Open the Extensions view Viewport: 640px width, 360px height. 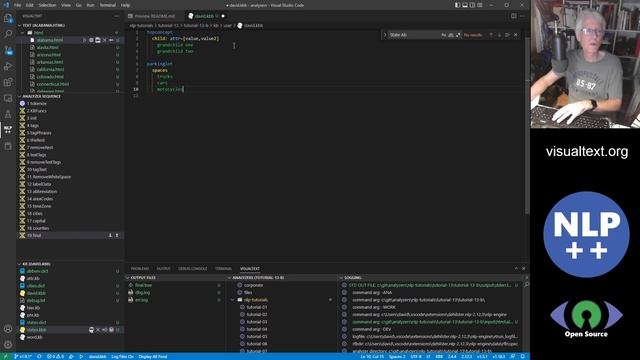8,82
